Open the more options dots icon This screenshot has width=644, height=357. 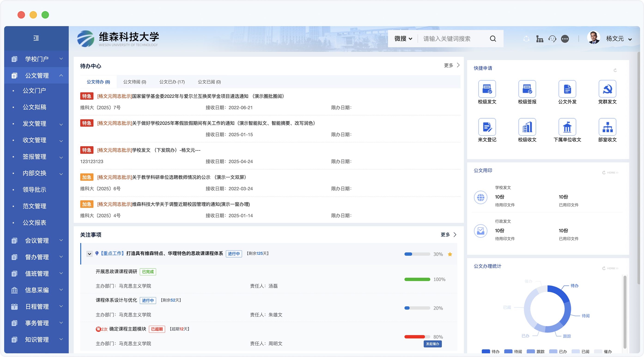[565, 39]
